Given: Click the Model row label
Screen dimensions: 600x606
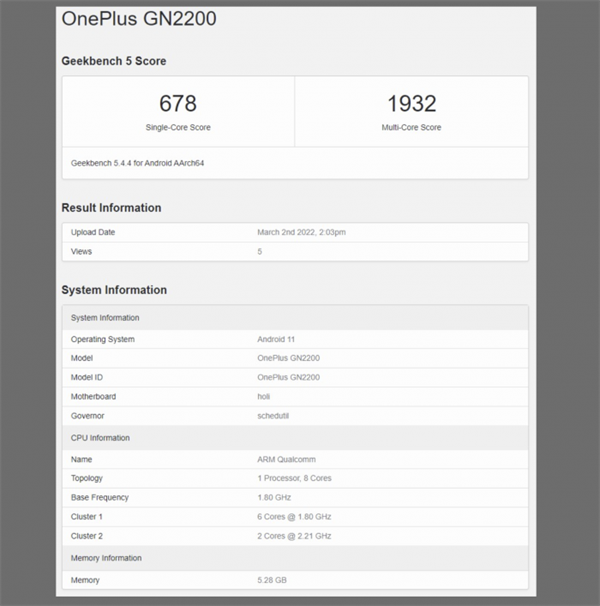Looking at the screenshot, I should [82, 358].
